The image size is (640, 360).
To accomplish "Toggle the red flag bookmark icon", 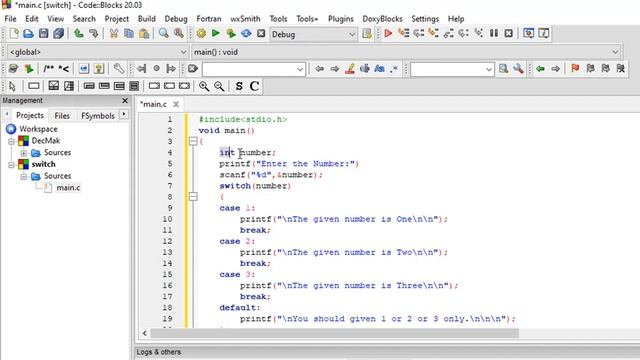I will (x=575, y=69).
